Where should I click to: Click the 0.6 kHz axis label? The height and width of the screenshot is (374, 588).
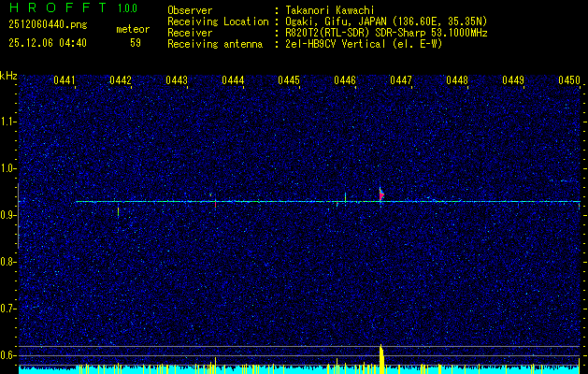(x=7, y=355)
